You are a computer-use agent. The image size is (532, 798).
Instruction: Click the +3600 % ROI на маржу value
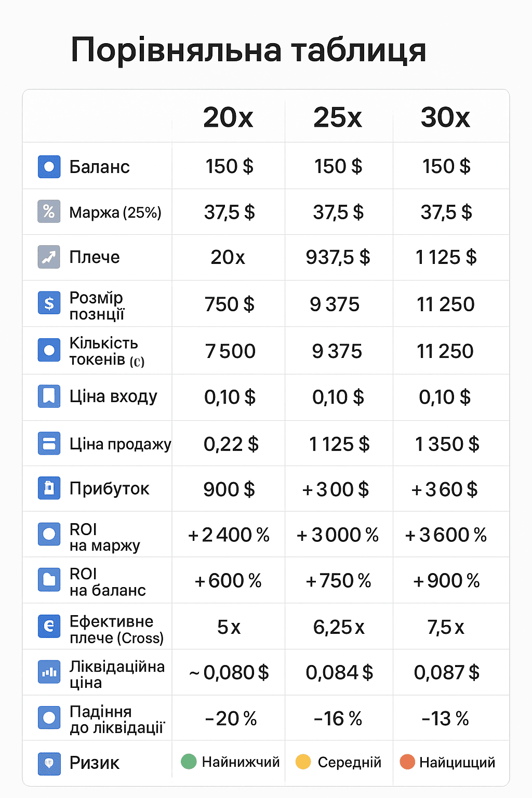click(x=446, y=535)
